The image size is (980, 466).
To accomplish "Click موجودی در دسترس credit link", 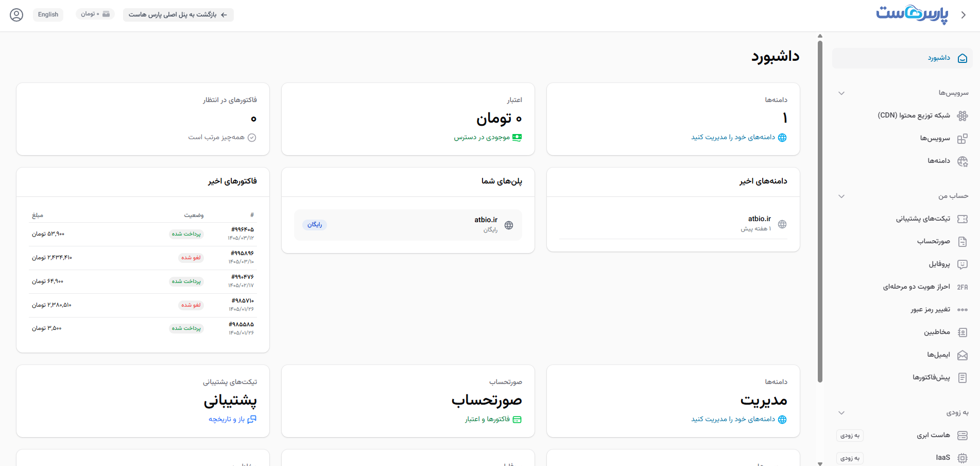I will (x=482, y=137).
